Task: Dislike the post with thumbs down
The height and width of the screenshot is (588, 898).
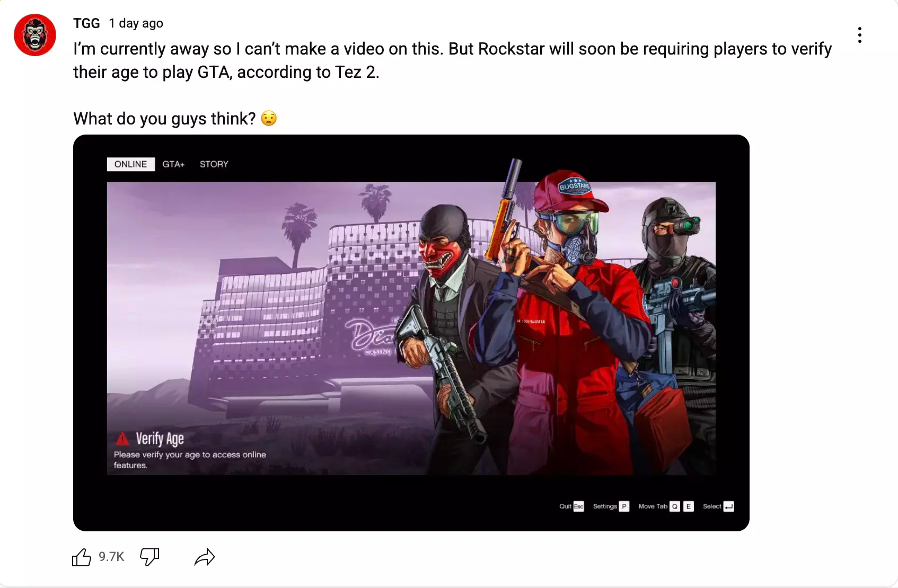Action: [x=149, y=557]
